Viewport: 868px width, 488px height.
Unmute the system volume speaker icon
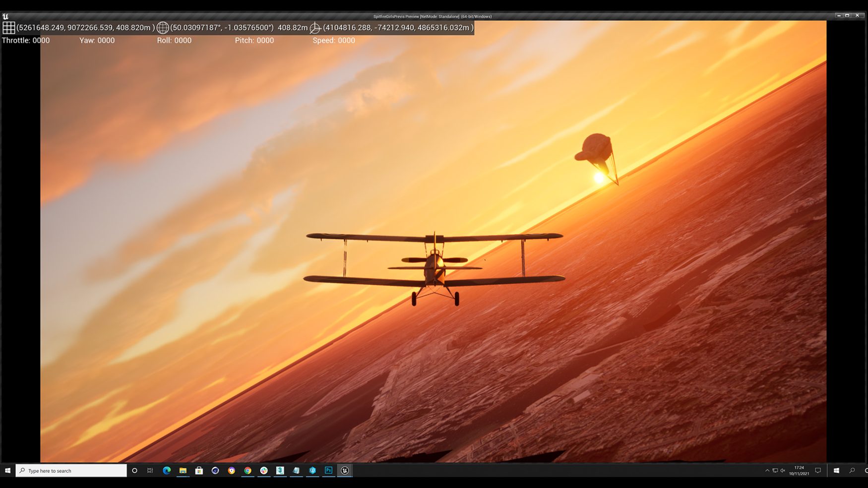[x=783, y=471]
